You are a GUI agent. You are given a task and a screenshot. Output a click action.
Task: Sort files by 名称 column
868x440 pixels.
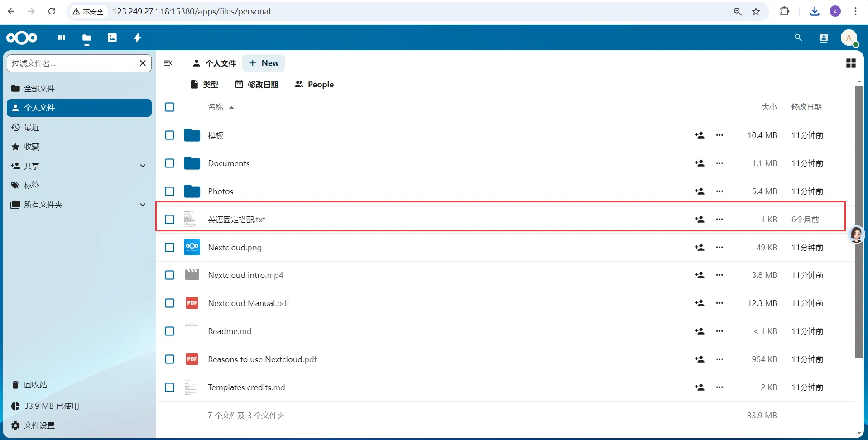(x=221, y=107)
